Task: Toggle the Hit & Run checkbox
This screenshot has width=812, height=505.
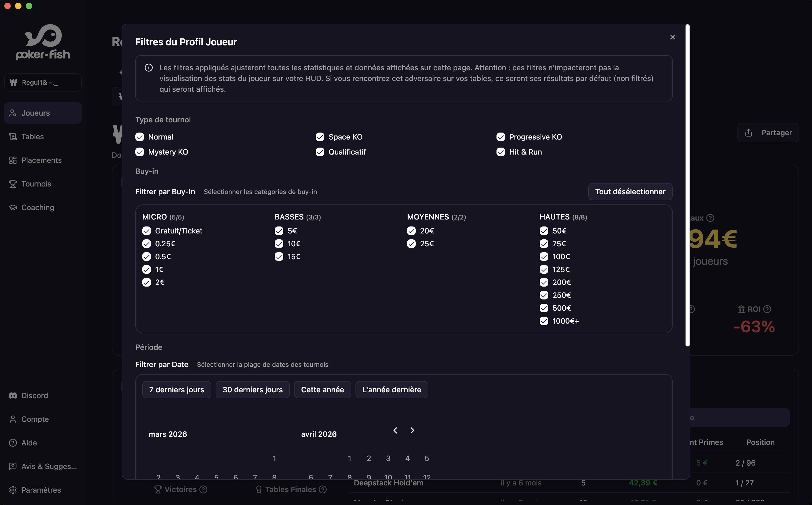Action: (x=501, y=152)
